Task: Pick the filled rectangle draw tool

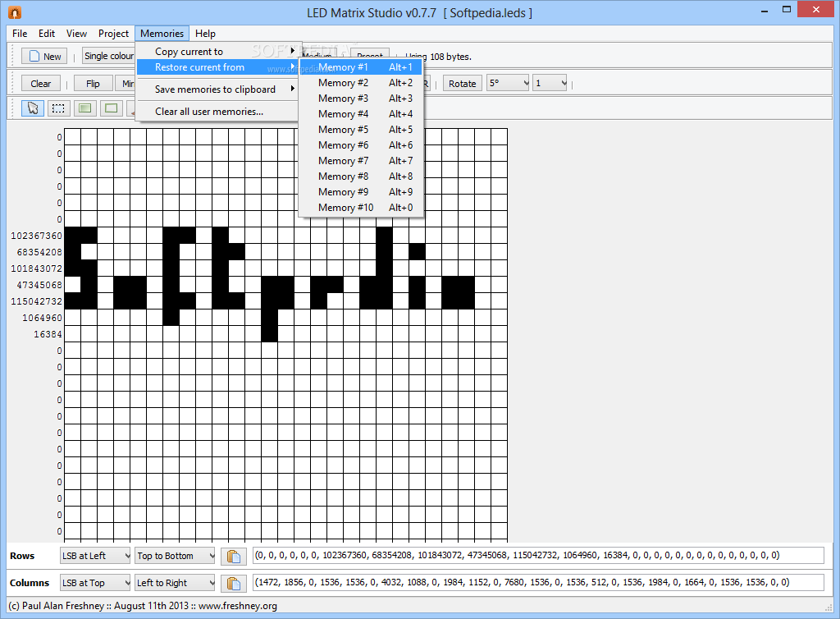Action: tap(84, 109)
